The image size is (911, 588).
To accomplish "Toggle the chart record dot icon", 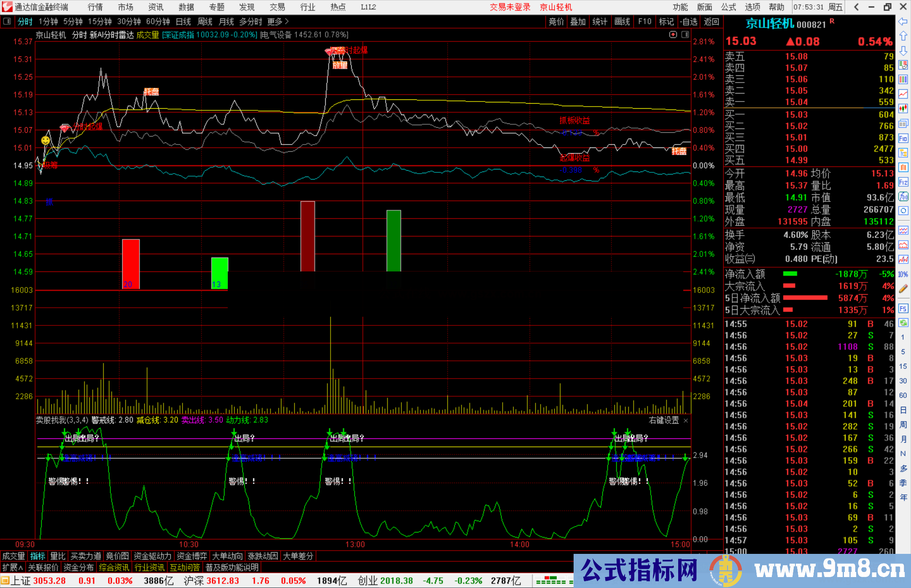I will tap(673, 35).
